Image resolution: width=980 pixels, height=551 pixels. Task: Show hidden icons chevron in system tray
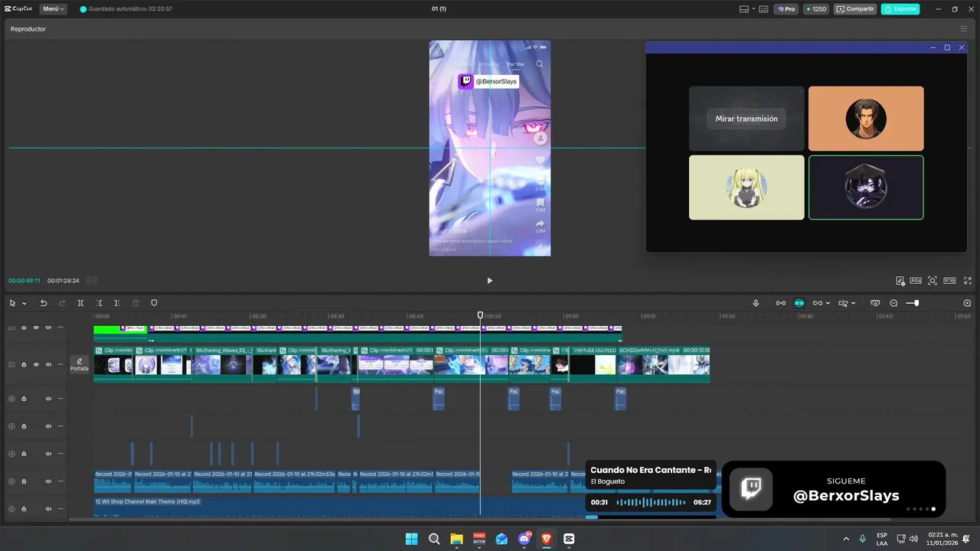click(846, 539)
